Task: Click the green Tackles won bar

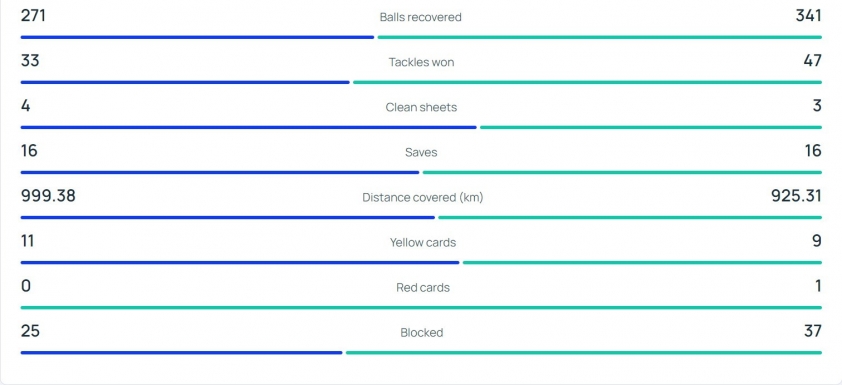Action: pos(587,82)
